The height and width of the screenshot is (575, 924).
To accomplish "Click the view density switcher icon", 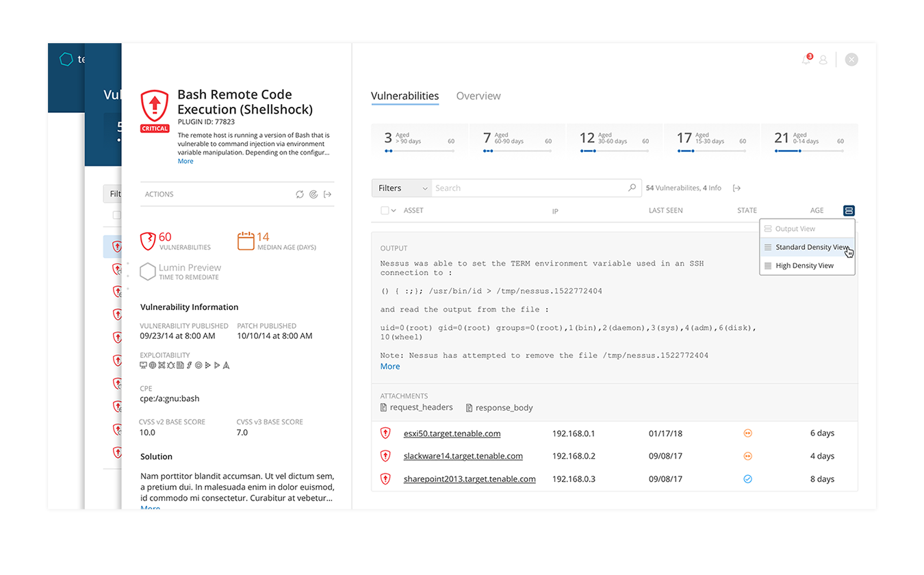I will (849, 211).
